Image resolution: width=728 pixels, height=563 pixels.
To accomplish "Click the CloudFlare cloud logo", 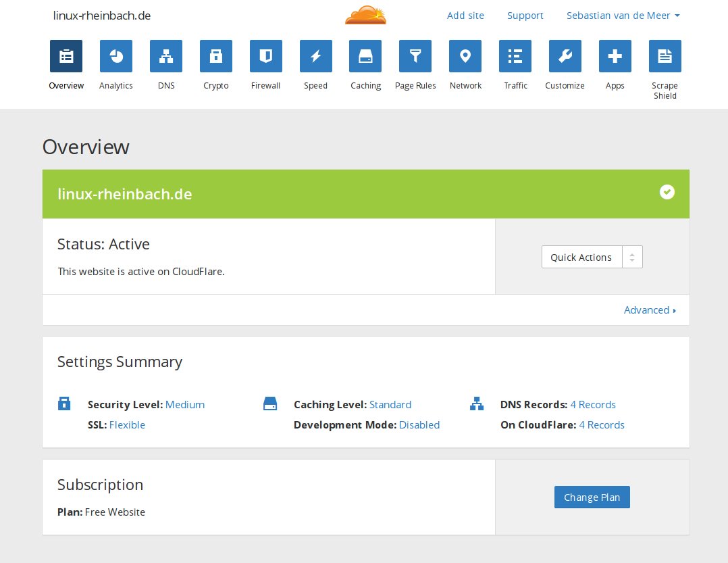I will click(x=366, y=16).
